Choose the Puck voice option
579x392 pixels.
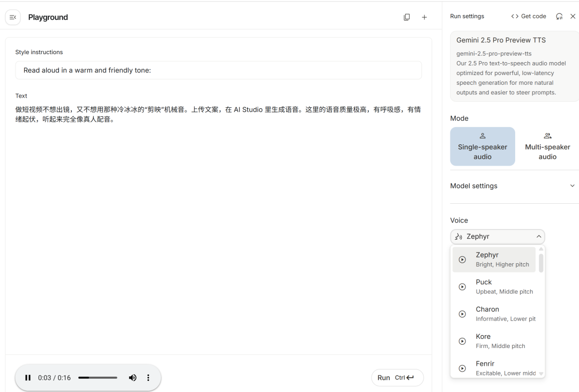494,287
